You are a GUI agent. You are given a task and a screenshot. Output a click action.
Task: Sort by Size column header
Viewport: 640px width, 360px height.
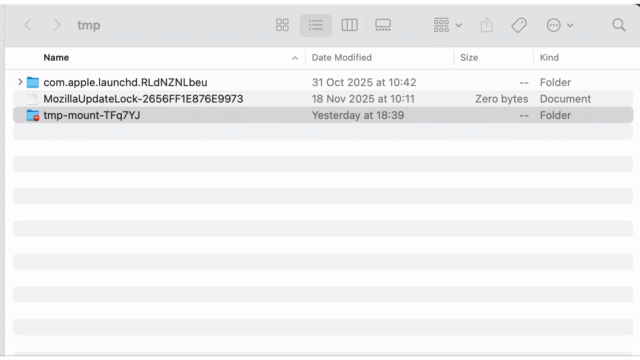pos(469,58)
